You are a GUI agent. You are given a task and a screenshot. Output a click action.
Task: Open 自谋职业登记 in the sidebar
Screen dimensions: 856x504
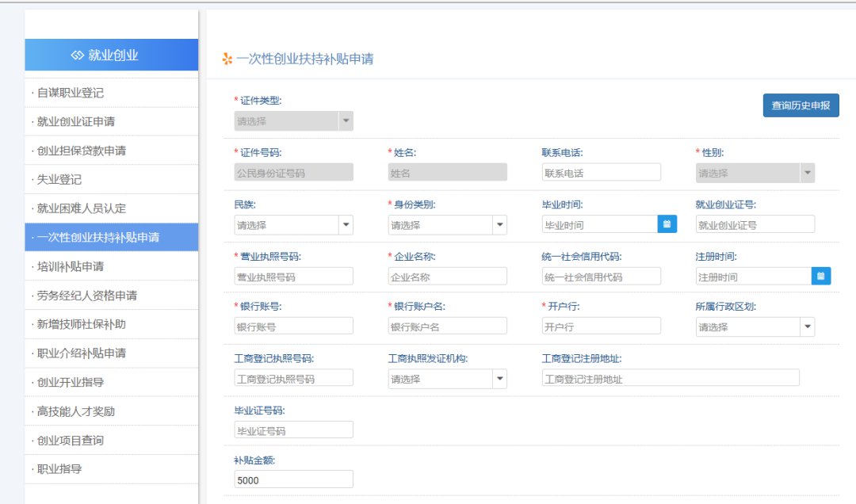click(x=71, y=93)
